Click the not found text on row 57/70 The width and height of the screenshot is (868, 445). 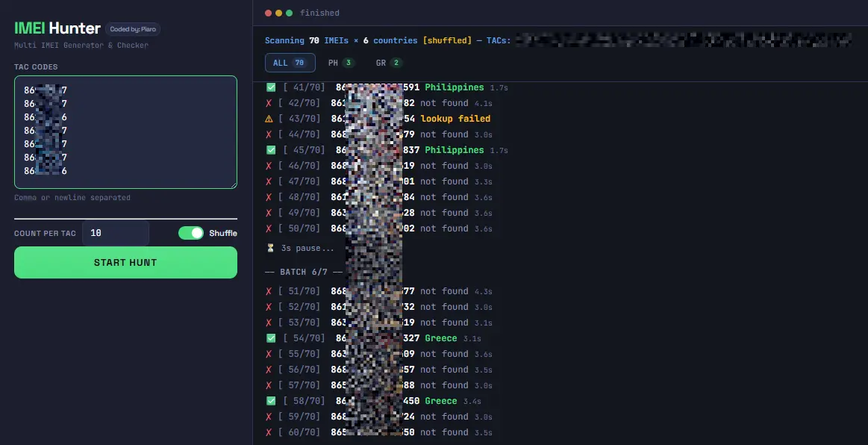(x=444, y=385)
